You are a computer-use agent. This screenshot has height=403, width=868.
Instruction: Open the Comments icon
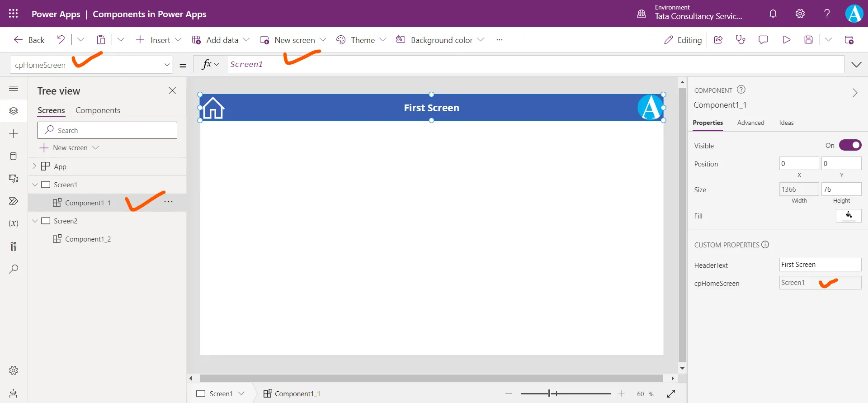[x=763, y=40]
